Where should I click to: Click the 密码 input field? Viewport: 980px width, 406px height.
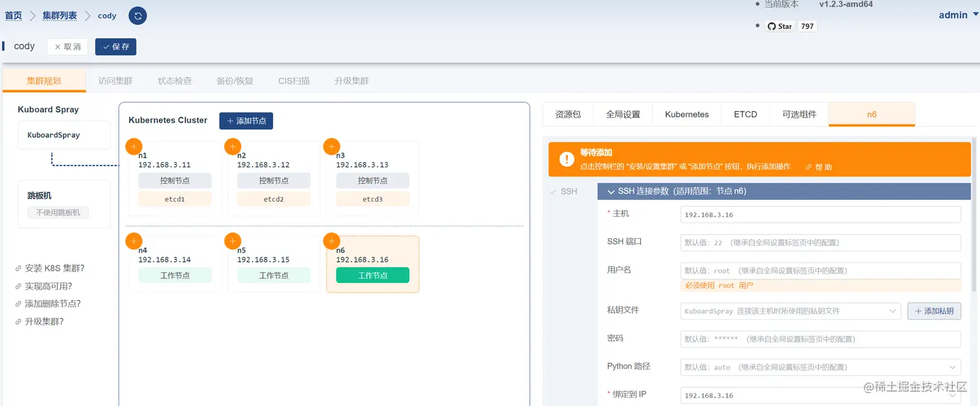coord(821,339)
